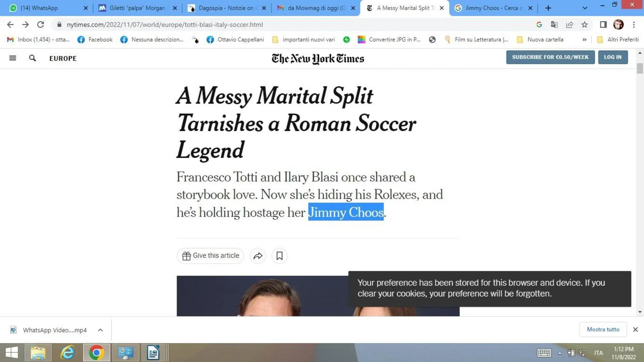Expand the WhatsApp Video download options chevron

point(100,330)
